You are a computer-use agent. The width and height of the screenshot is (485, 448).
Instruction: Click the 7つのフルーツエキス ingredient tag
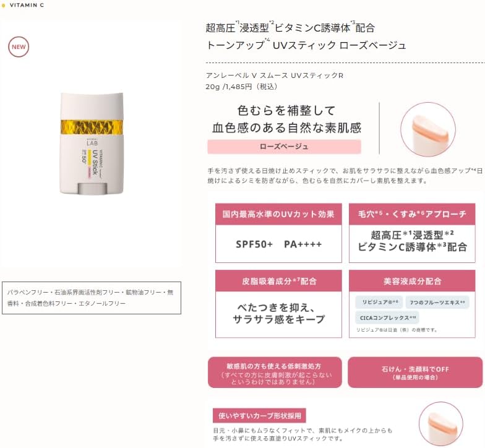[437, 302]
